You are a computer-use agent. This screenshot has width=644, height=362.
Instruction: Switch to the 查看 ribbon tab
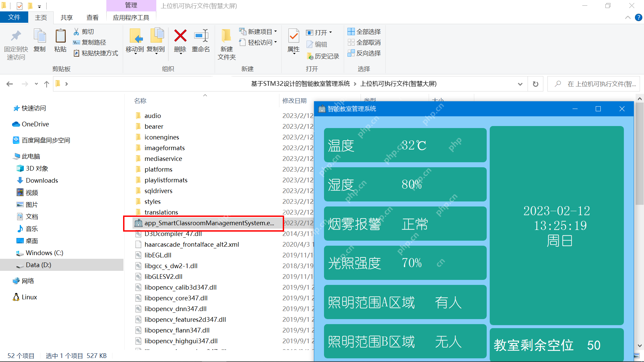(x=93, y=17)
